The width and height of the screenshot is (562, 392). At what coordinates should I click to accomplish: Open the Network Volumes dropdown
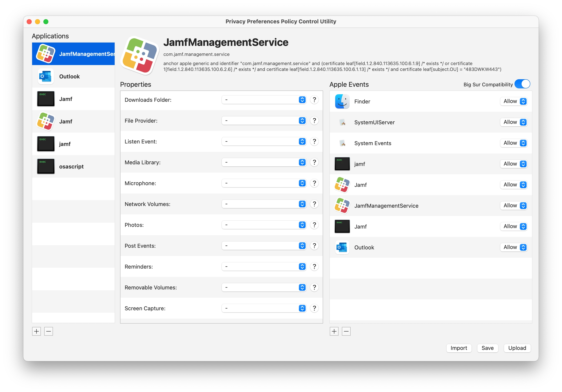pyautogui.click(x=264, y=204)
